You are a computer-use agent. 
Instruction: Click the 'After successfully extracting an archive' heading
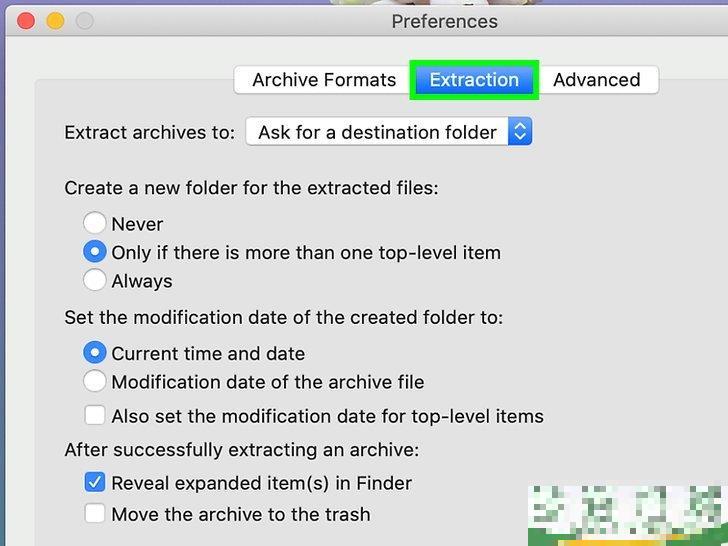click(x=241, y=450)
